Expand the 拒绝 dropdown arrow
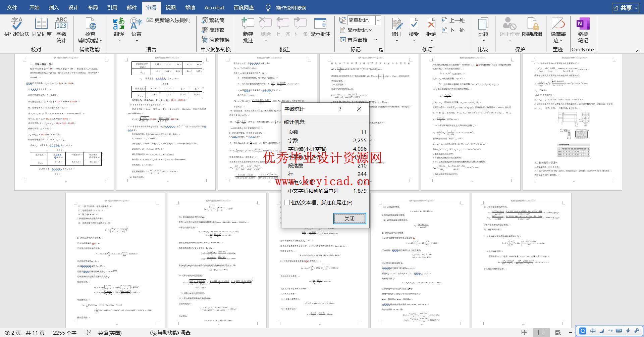 click(x=431, y=41)
